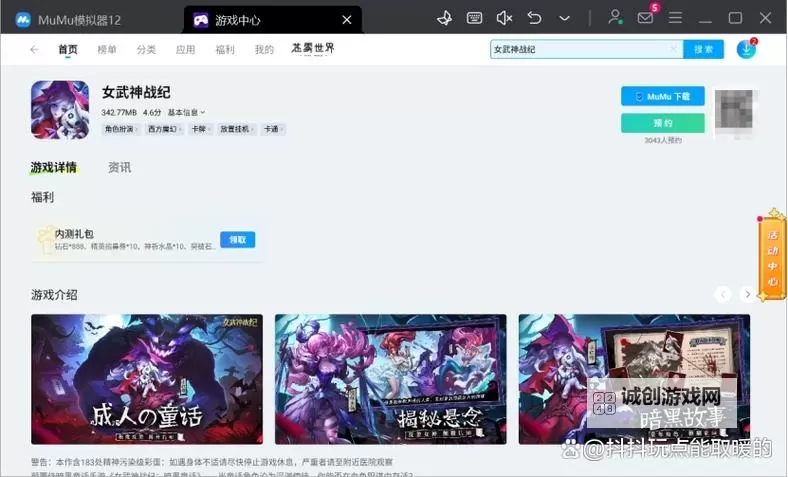Expand the 基本信息 dropdown
Viewport: 788px width, 477px height.
pos(186,113)
